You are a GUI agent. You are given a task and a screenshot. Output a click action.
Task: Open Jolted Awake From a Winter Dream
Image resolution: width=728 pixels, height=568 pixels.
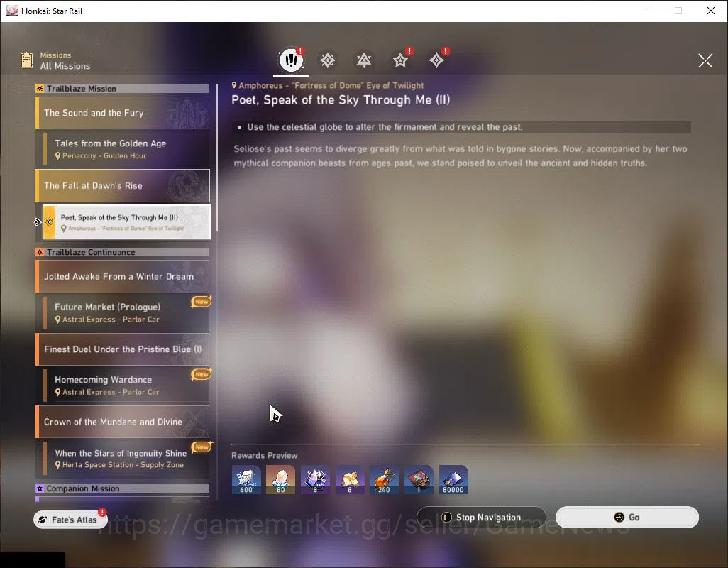123,277
